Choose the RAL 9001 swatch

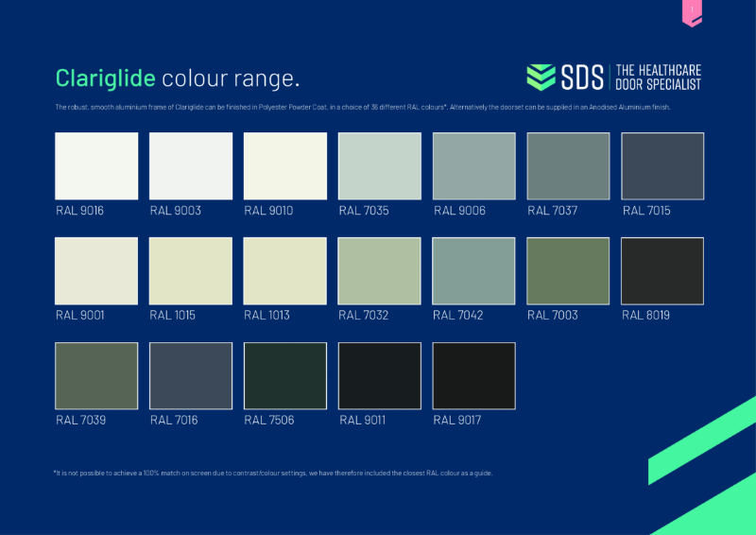pos(96,270)
